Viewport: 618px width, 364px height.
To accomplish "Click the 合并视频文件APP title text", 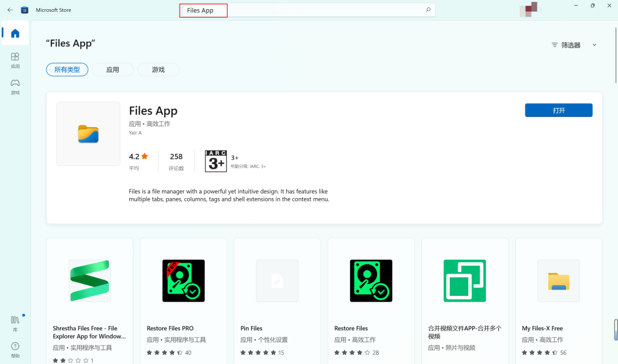I will click(x=465, y=332).
